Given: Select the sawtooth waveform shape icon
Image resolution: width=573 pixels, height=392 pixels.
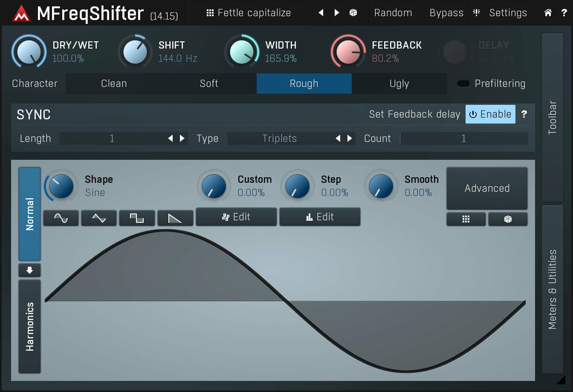Looking at the screenshot, I should coord(175,218).
